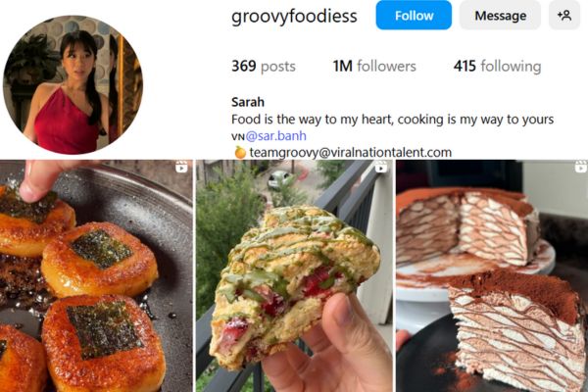
Task: Click the teamgroovy@viralnationtalent.com email
Action: [x=350, y=152]
